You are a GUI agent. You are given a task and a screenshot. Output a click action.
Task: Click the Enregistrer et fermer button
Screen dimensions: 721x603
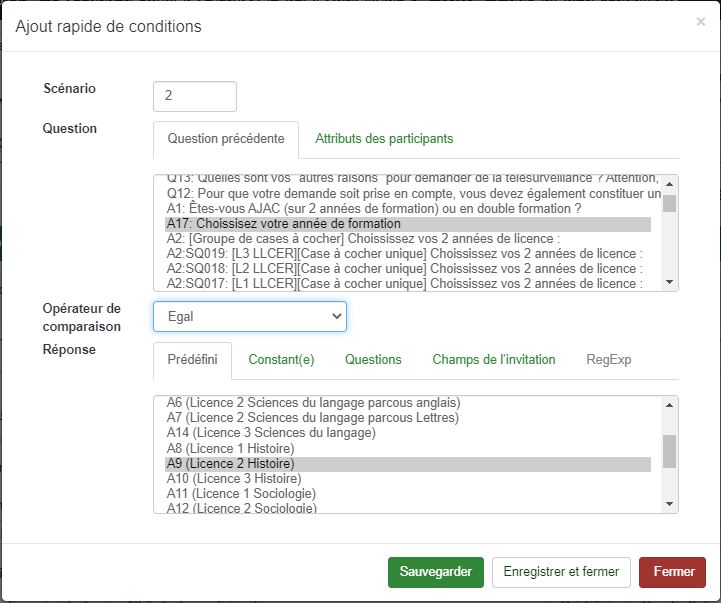coord(561,572)
